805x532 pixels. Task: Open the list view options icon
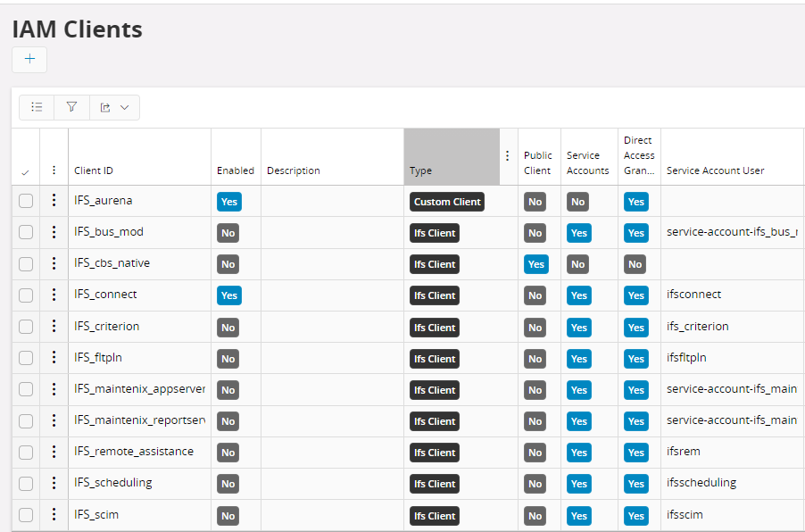(x=37, y=106)
